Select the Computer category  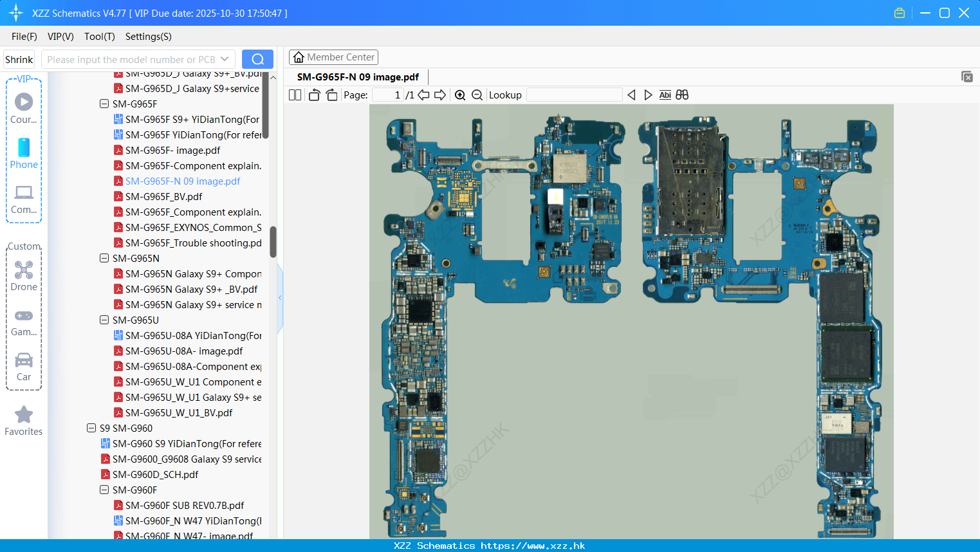(x=24, y=199)
